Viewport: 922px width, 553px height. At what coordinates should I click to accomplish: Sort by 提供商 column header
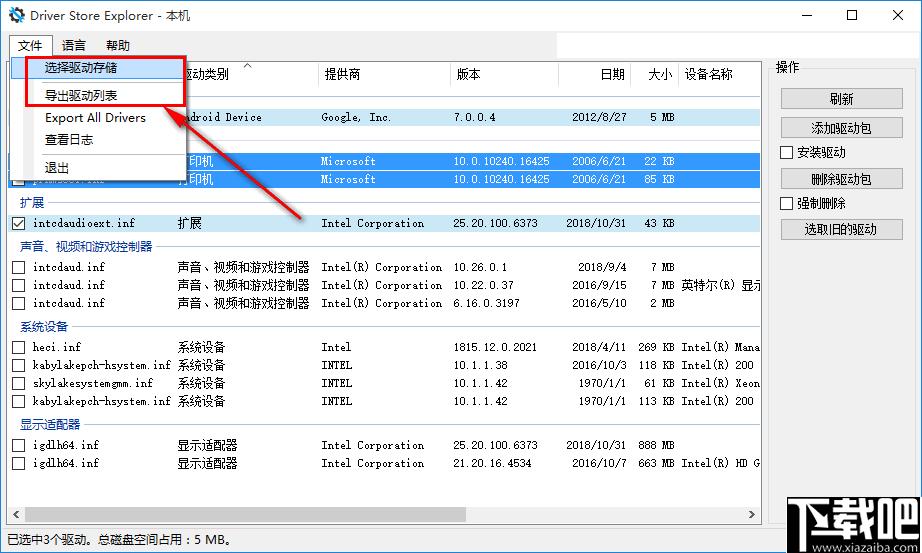click(385, 74)
